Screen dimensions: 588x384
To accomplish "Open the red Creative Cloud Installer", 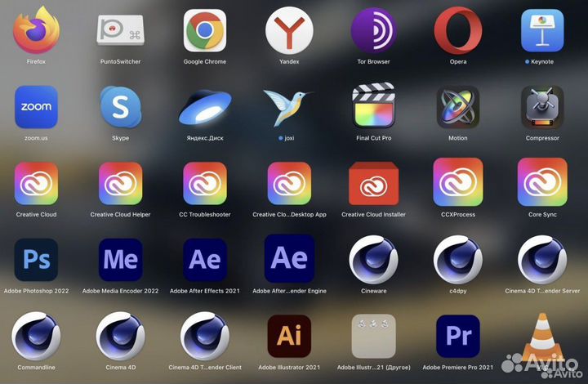I will [x=373, y=183].
